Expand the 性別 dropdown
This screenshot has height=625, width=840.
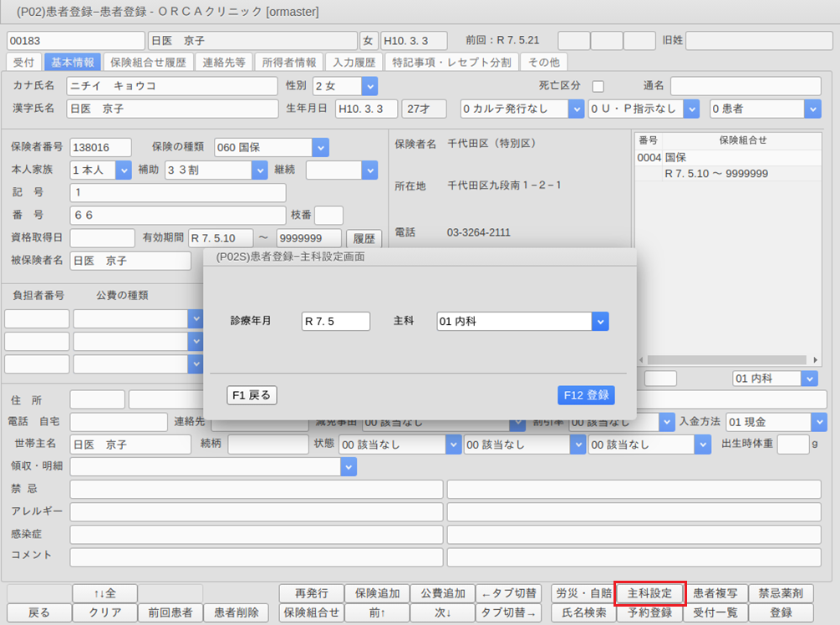(x=369, y=86)
